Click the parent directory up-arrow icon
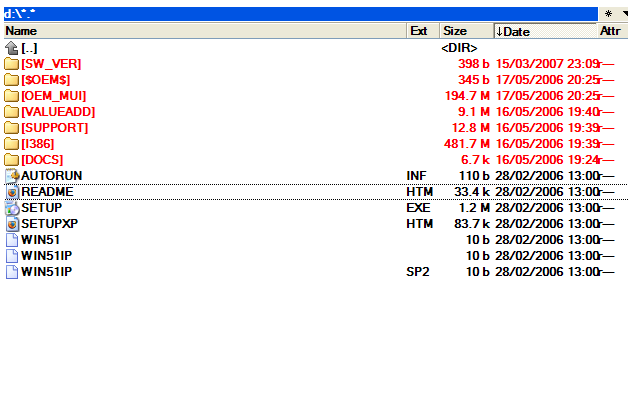 (12, 48)
